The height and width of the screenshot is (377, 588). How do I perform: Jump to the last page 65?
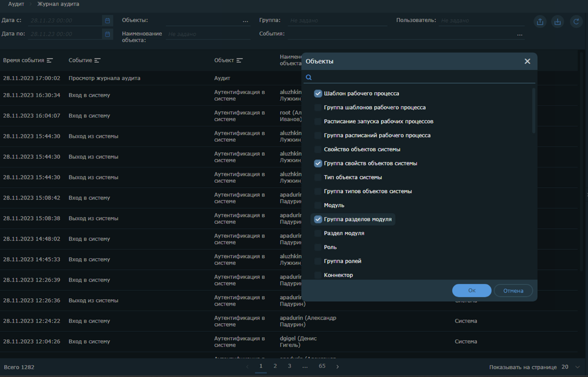pos(322,366)
